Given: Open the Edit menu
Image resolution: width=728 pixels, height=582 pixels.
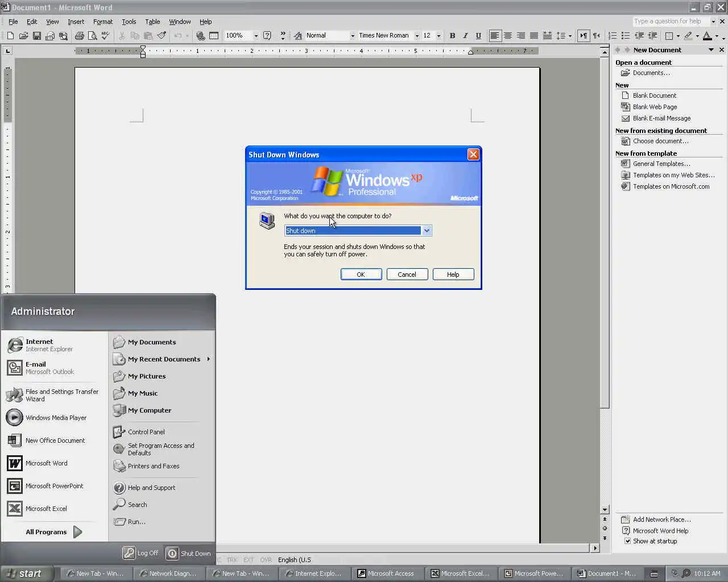Looking at the screenshot, I should tap(32, 22).
